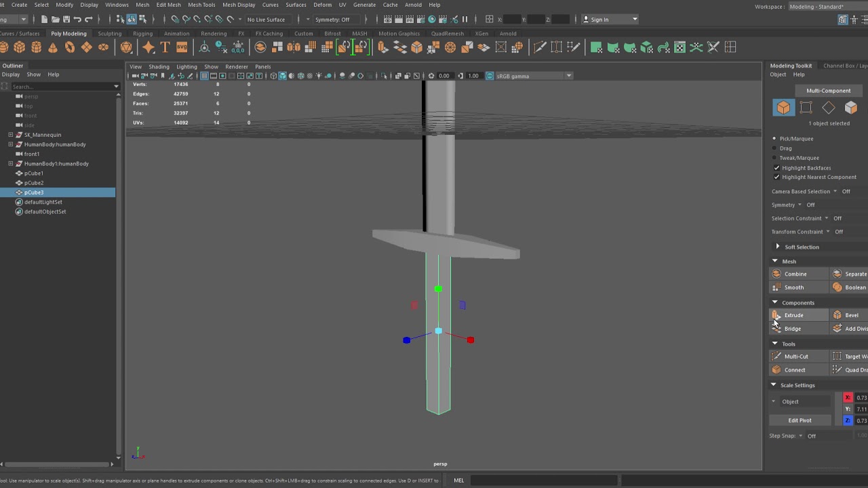Viewport: 868px width, 488px height.
Task: Expand HumanBody:humanBody tree node
Action: coord(11,144)
